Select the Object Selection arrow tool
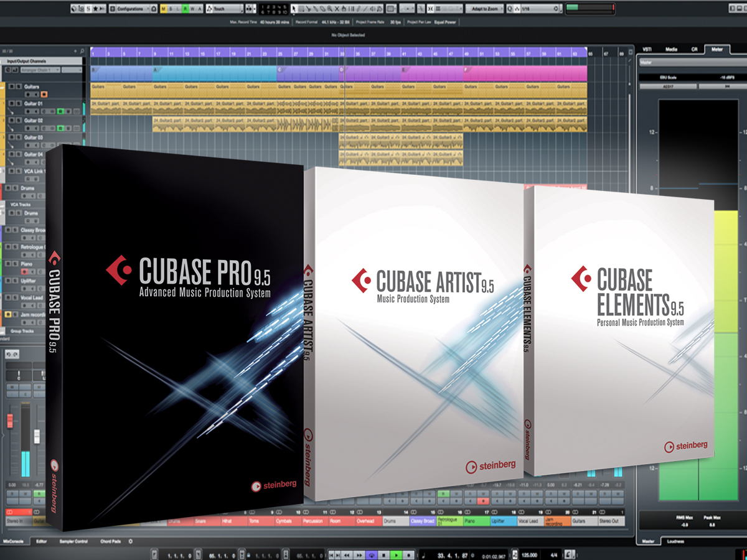Image resolution: width=747 pixels, height=560 pixels. [294, 9]
